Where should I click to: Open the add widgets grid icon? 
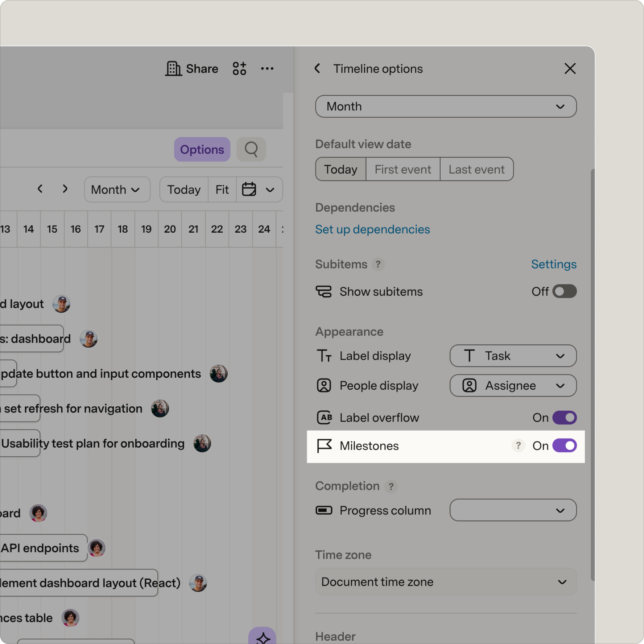(240, 69)
